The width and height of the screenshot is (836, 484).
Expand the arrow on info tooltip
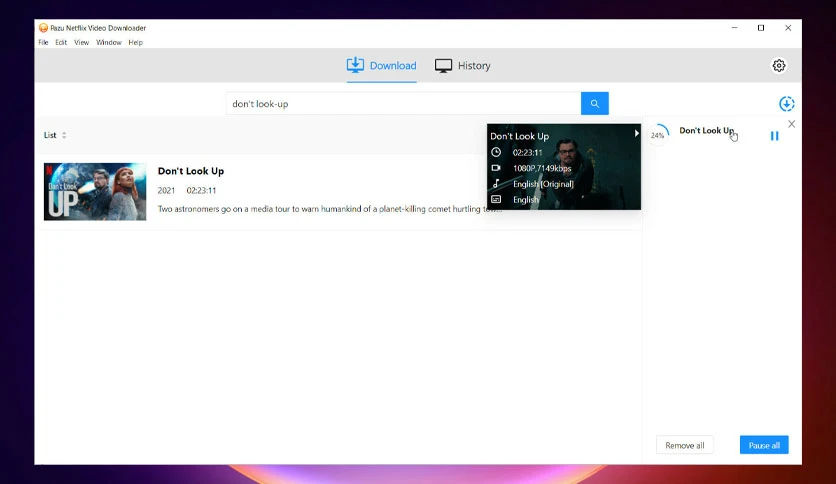[x=636, y=133]
